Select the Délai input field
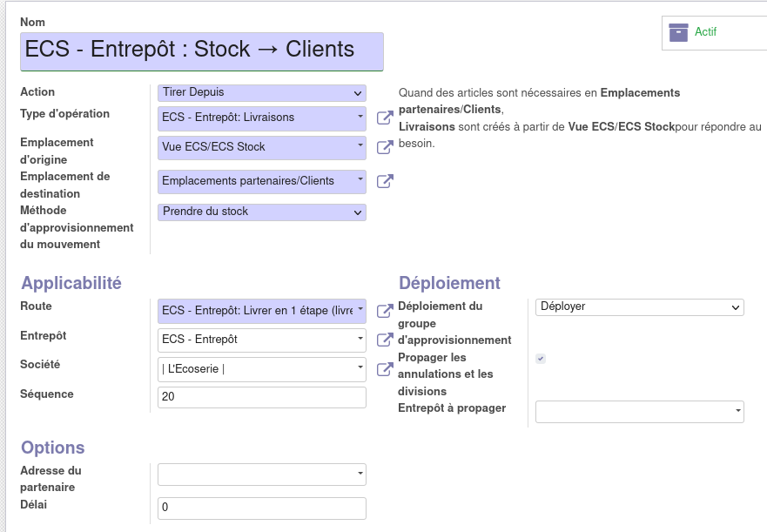 point(261,508)
